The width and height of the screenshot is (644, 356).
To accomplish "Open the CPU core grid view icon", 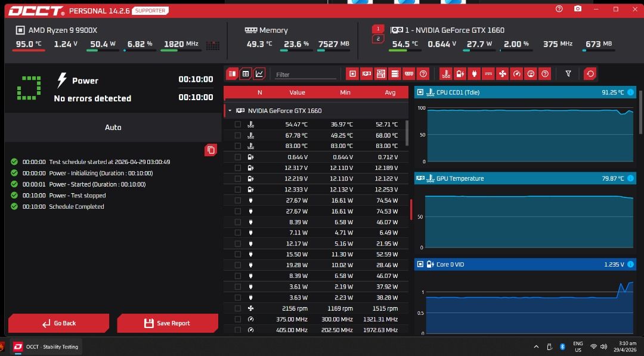I will click(212, 45).
